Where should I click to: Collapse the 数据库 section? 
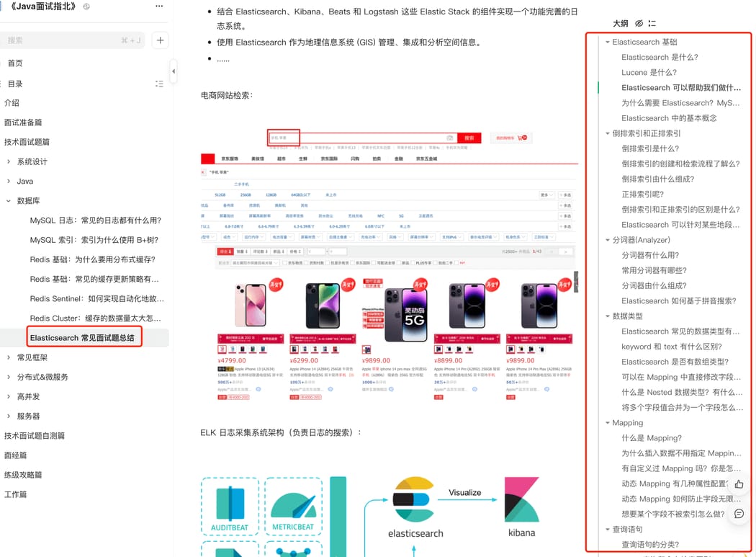click(9, 201)
